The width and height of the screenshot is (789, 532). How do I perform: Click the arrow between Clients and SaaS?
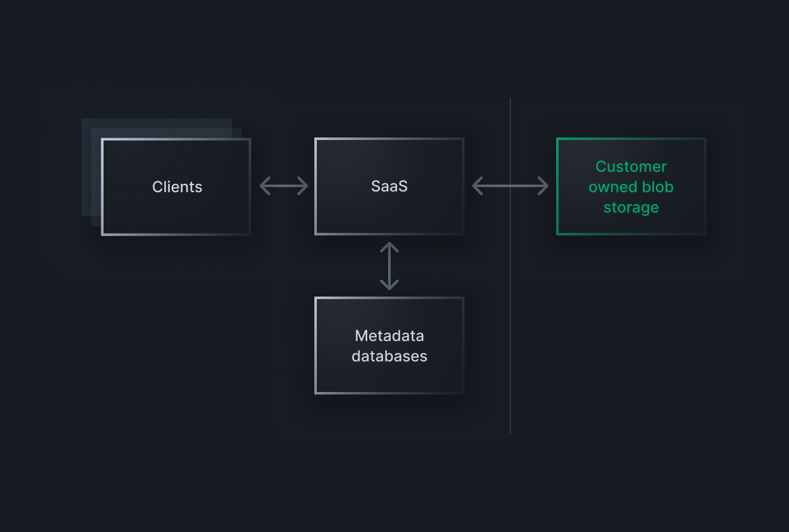pos(283,186)
